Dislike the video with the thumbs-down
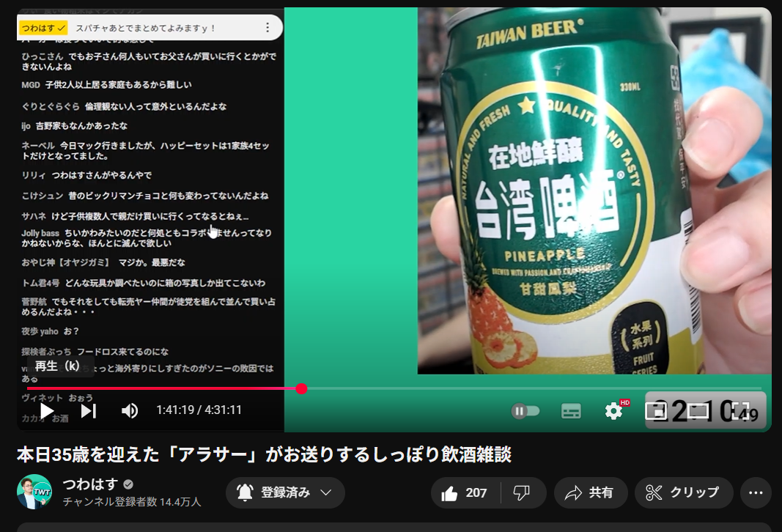This screenshot has width=782, height=532. pyautogui.click(x=523, y=492)
